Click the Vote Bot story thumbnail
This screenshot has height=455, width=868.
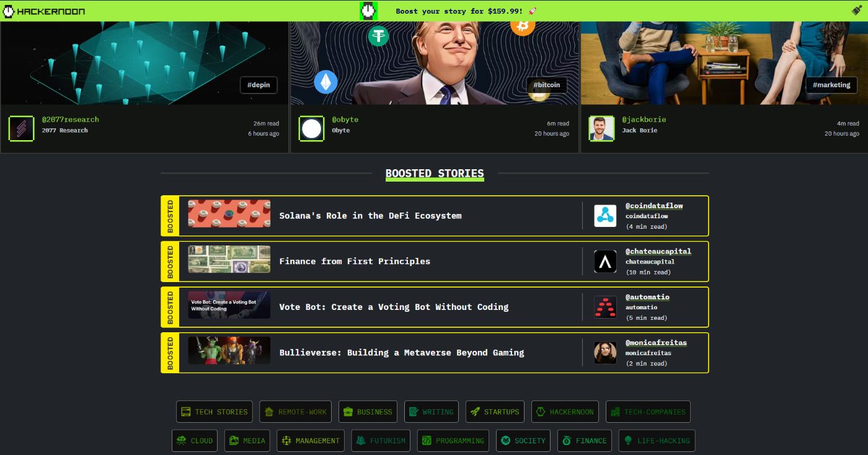(229, 305)
